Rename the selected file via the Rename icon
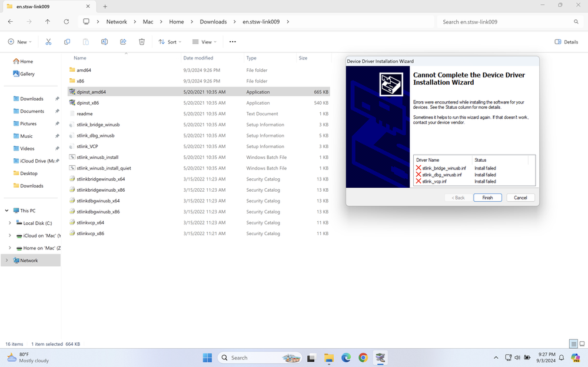Viewport: 588px width, 367px height. click(104, 42)
